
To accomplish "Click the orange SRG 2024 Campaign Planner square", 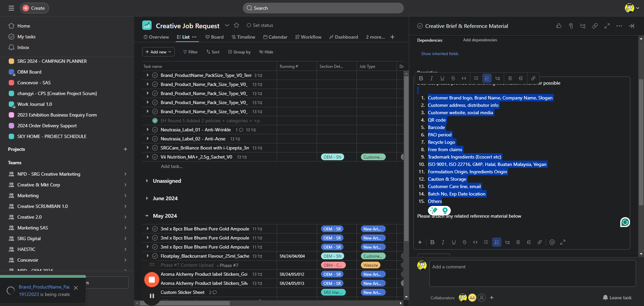I will click(x=11, y=61).
